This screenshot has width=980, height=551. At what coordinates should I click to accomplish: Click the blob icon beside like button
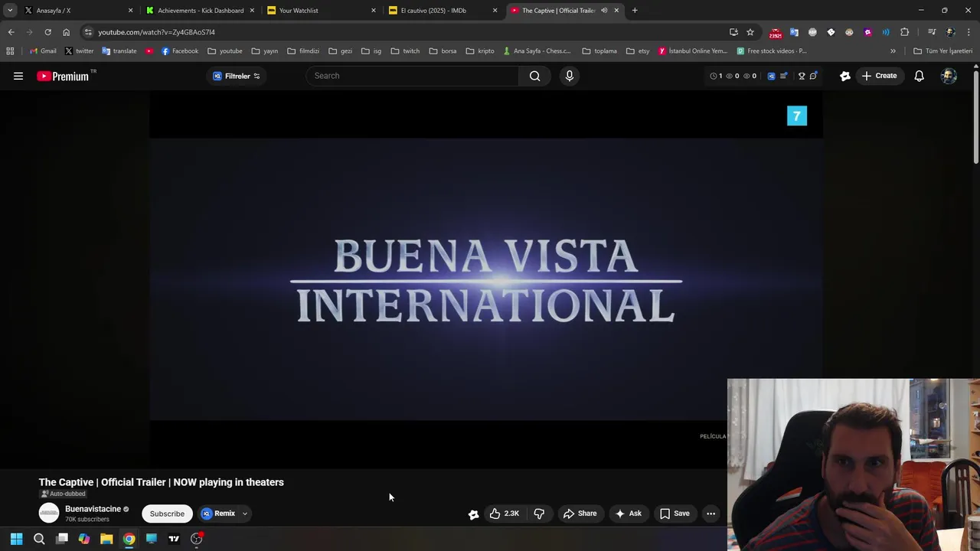coord(474,514)
